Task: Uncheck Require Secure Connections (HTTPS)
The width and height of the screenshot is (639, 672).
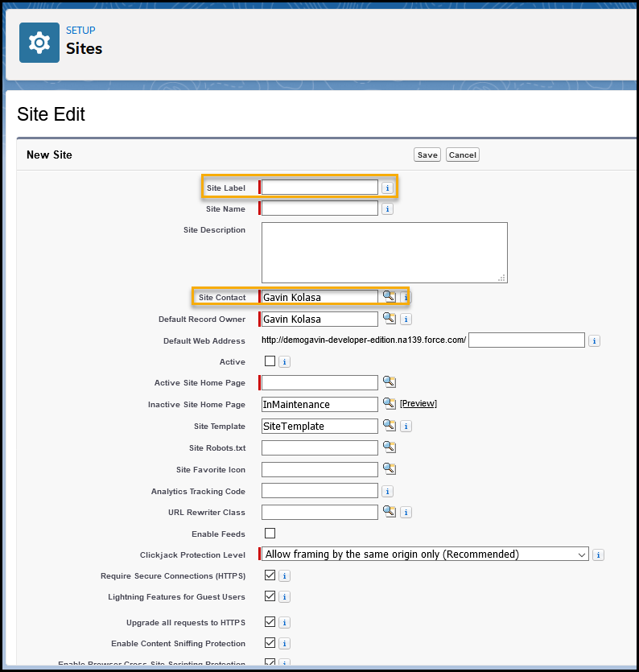Action: [x=270, y=575]
